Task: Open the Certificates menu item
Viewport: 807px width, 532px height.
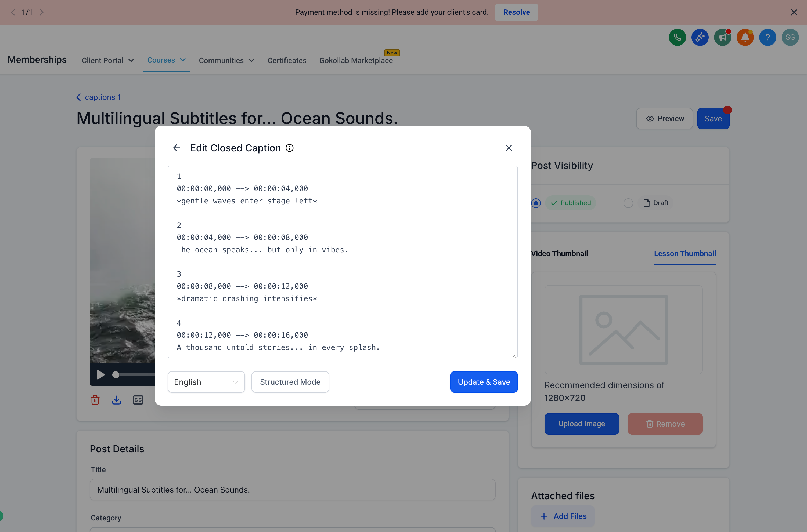Action: 287,60
